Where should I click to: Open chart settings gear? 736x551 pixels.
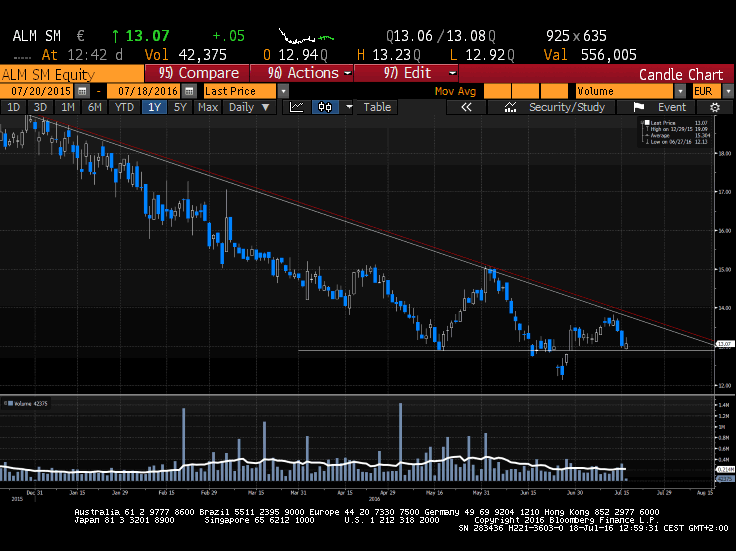coord(714,107)
